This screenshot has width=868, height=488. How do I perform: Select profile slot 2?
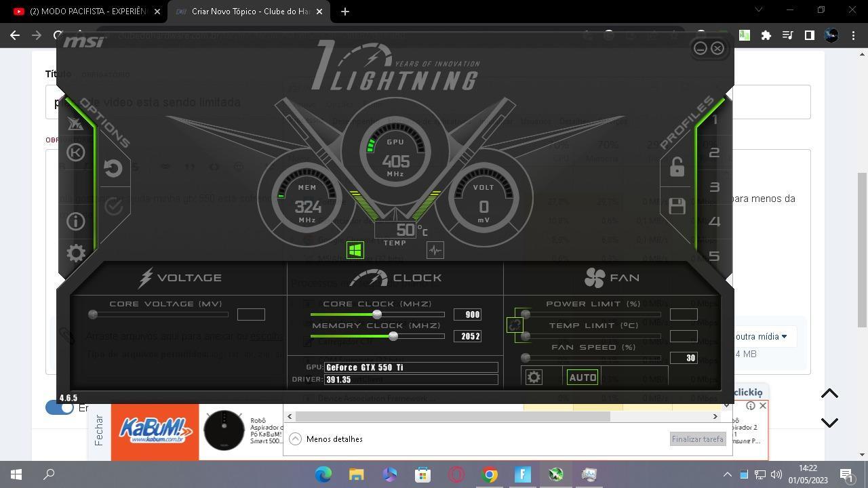click(714, 153)
